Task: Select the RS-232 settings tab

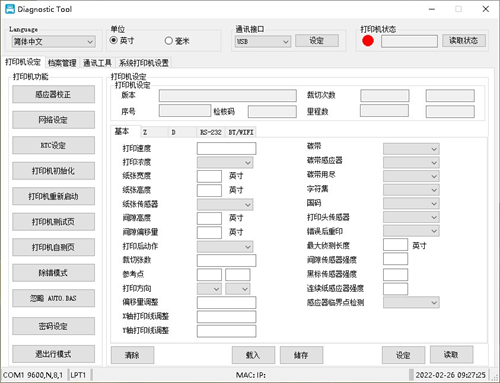Action: click(211, 132)
